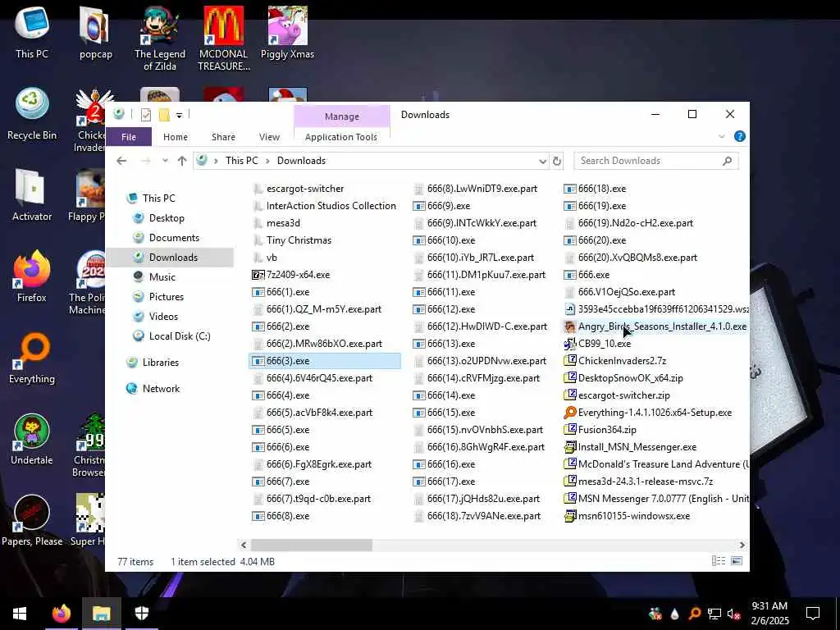This screenshot has height=630, width=840.
Task: Launch the Firefox desktop shortcut
Action: 32,276
